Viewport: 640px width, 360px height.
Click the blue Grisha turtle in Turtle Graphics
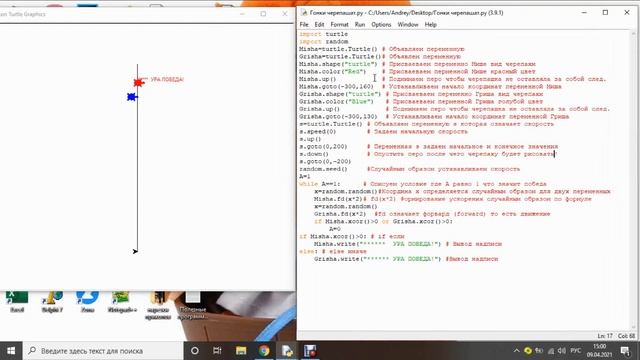click(x=132, y=97)
